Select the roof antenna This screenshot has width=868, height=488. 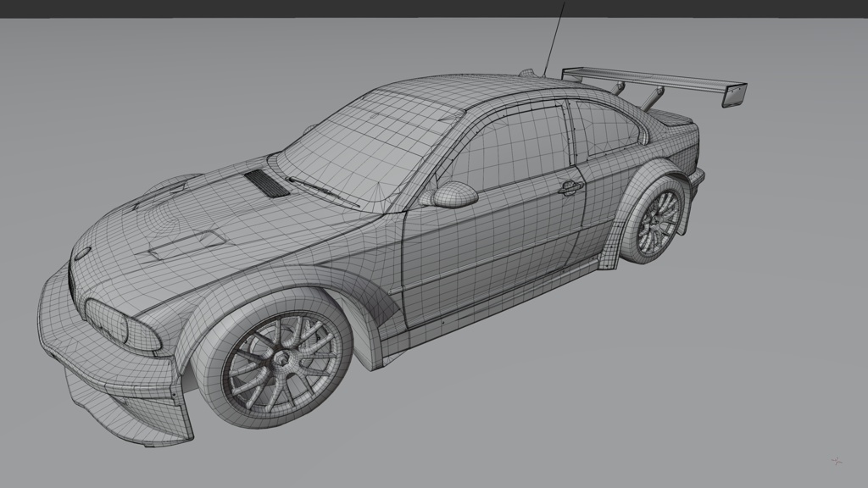(x=554, y=39)
